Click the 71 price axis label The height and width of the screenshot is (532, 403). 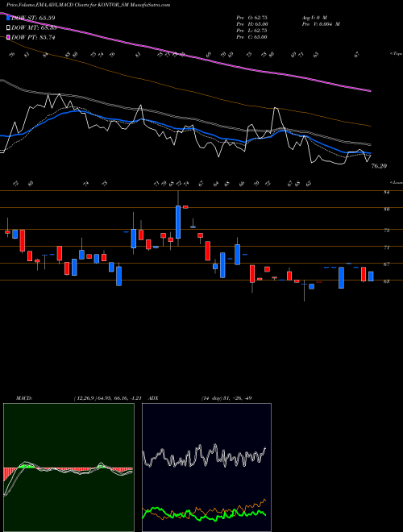point(386,247)
